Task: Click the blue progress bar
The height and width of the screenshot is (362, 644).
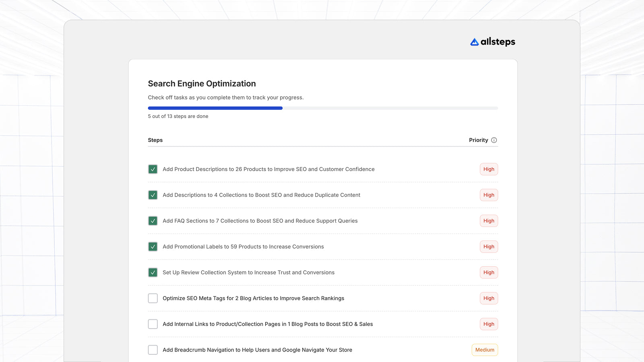Action: click(x=215, y=108)
